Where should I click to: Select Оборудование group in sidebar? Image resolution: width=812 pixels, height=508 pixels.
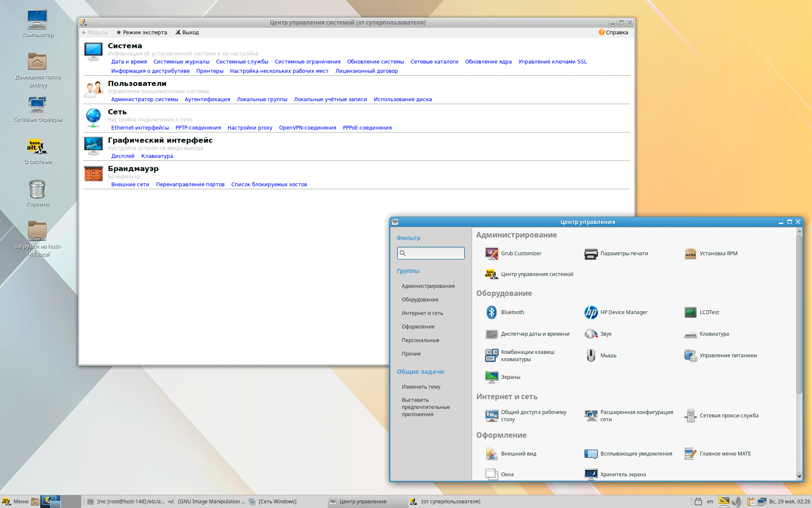click(420, 300)
